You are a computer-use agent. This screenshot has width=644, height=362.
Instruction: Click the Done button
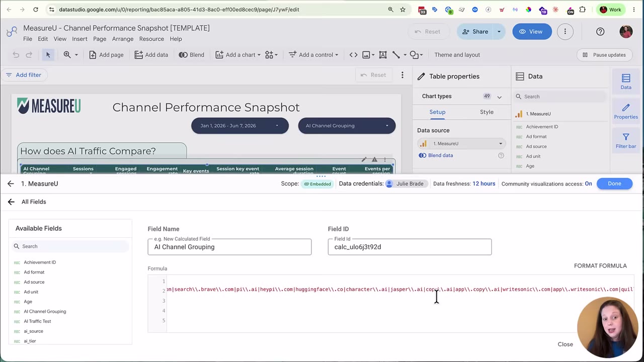click(x=614, y=184)
